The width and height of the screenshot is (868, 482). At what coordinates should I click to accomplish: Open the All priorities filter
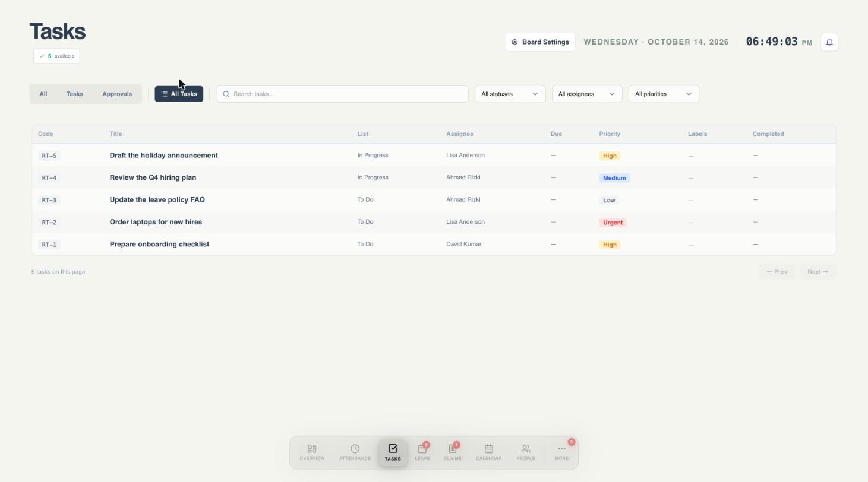click(664, 94)
